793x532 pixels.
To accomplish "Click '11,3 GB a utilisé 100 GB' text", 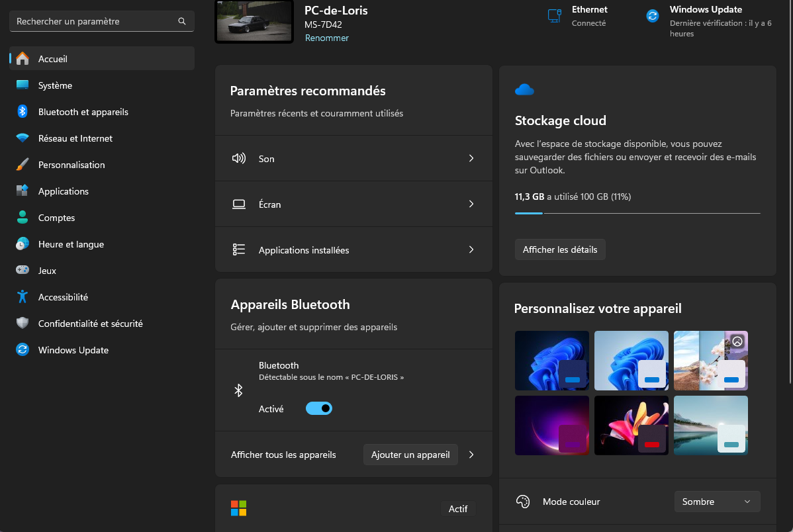I will (561, 197).
